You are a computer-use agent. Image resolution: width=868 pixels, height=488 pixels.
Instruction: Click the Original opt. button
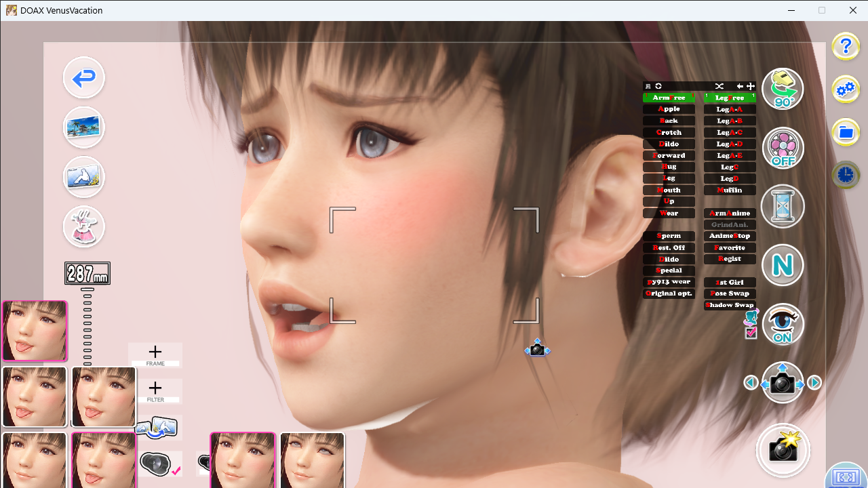(669, 293)
